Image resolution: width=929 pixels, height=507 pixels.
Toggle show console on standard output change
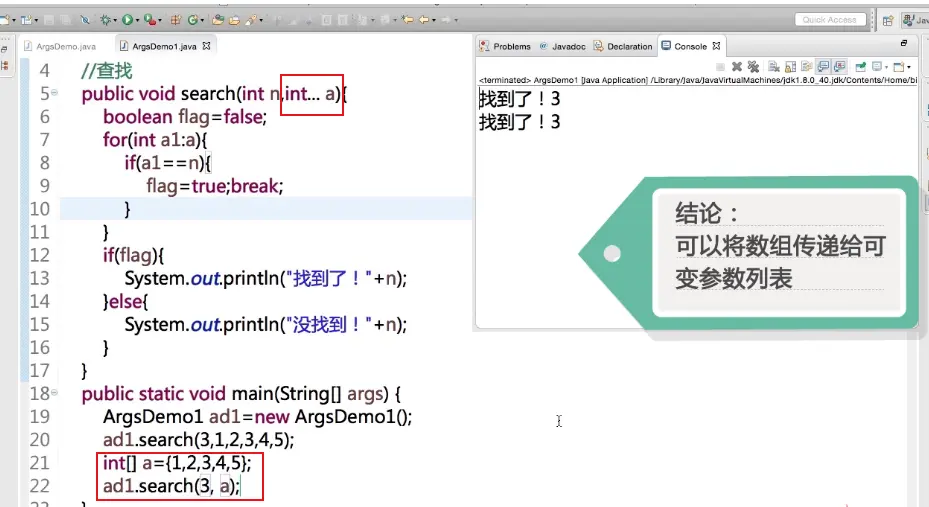[823, 67]
